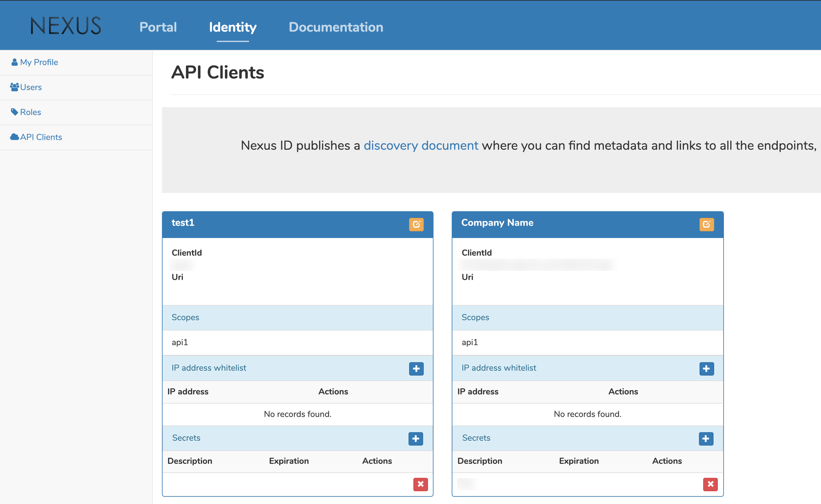Add IP address to Company Name whitelist
The width and height of the screenshot is (821, 504).
(706, 369)
